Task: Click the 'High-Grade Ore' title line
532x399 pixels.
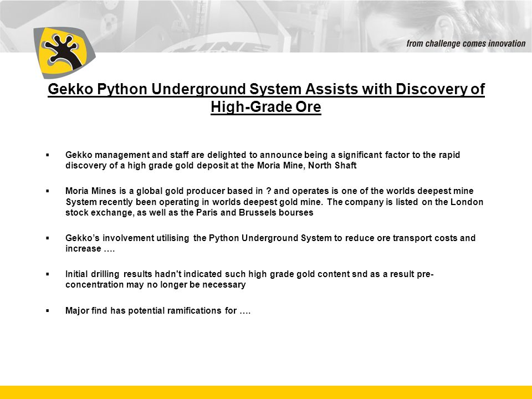Action: pos(266,107)
